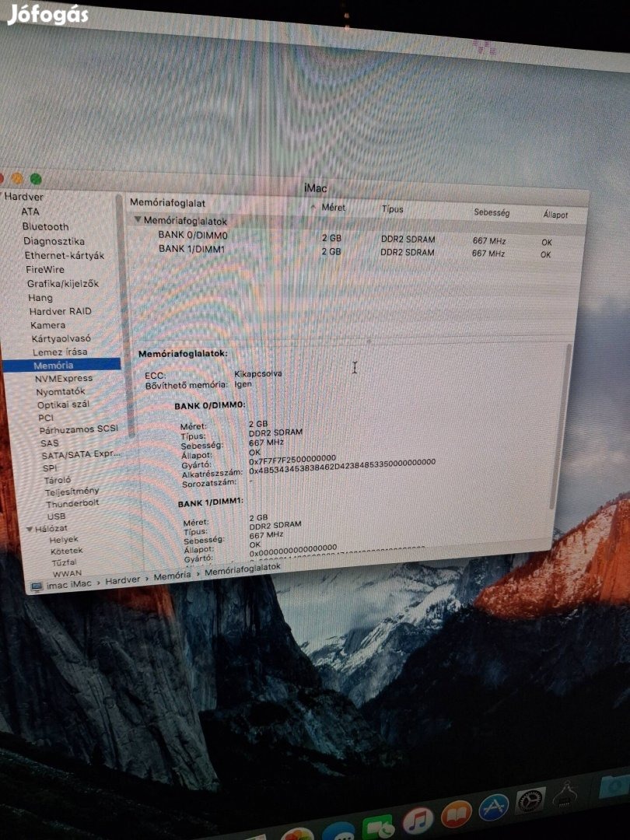Viewport: 630px width, 840px height.
Task: Select WWAN under Hálózat
Action: point(67,573)
